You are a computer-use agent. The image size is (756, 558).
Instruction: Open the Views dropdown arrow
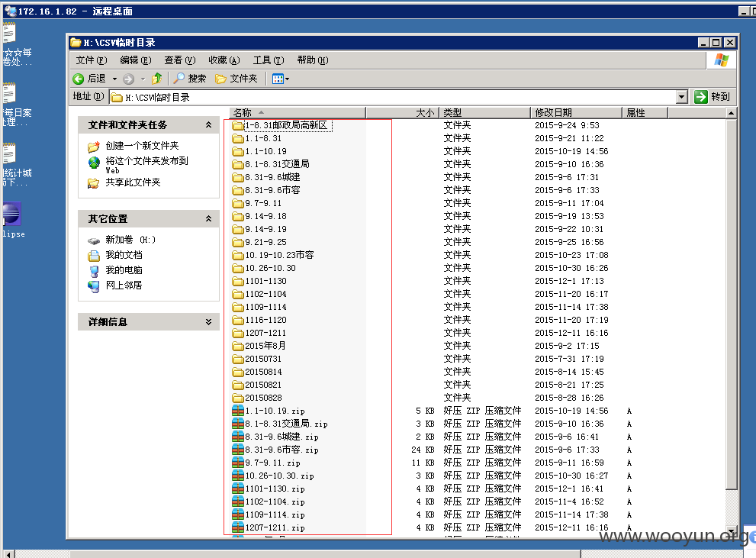(288, 79)
